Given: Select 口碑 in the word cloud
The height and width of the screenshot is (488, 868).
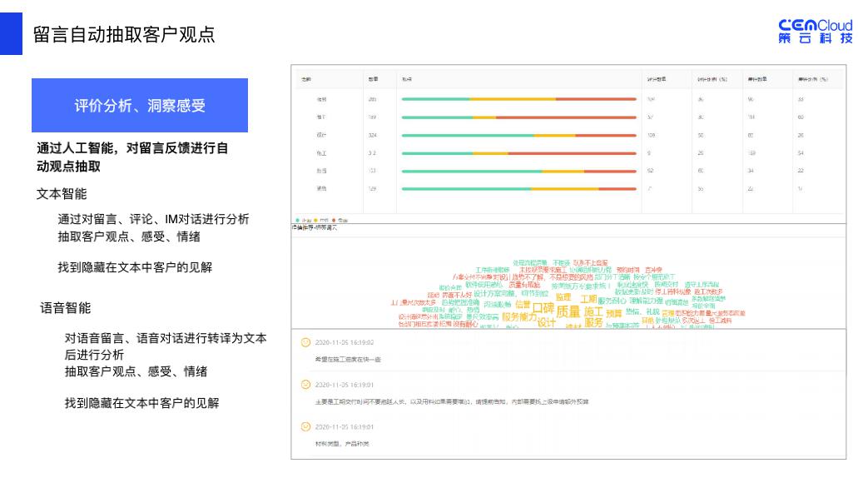Looking at the screenshot, I should click(x=543, y=309).
